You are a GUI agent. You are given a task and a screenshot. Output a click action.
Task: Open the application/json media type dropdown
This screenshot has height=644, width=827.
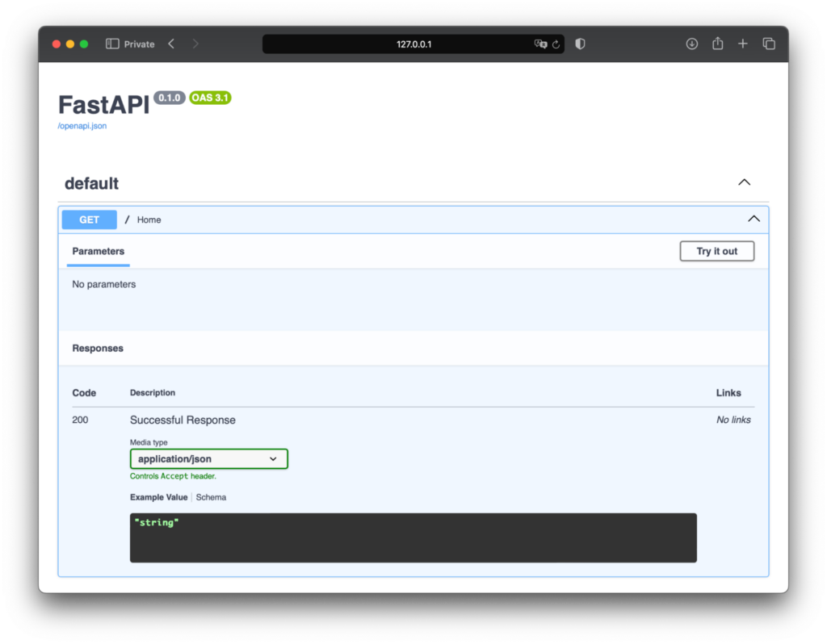pyautogui.click(x=208, y=458)
